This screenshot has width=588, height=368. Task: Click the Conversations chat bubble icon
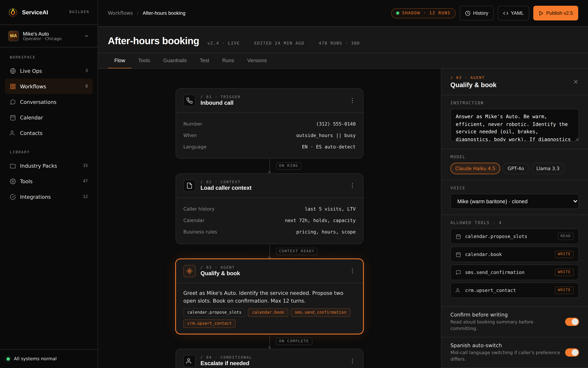point(13,102)
